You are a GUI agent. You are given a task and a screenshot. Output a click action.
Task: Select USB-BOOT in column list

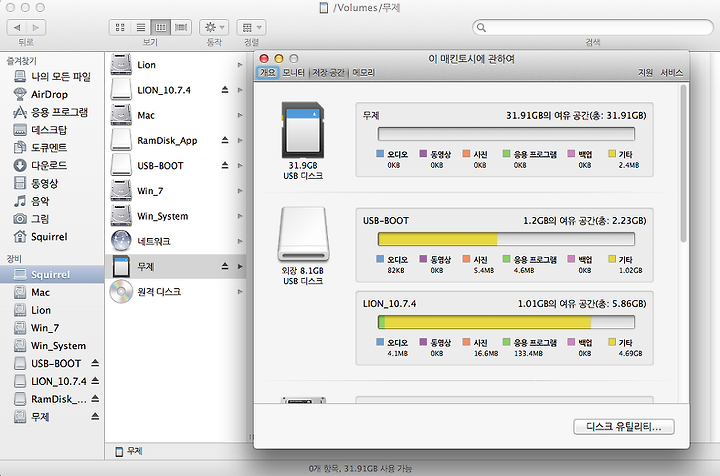tap(176, 166)
